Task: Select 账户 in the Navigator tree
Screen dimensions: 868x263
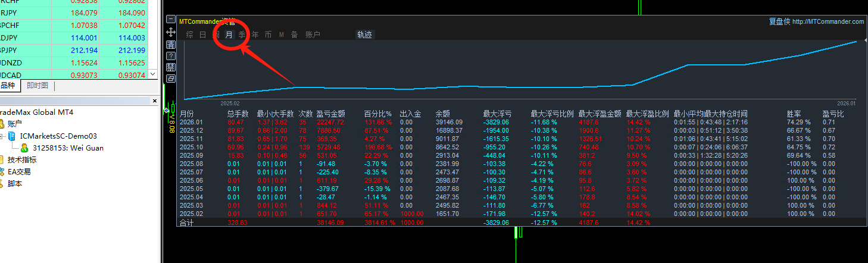Action: click(x=15, y=124)
